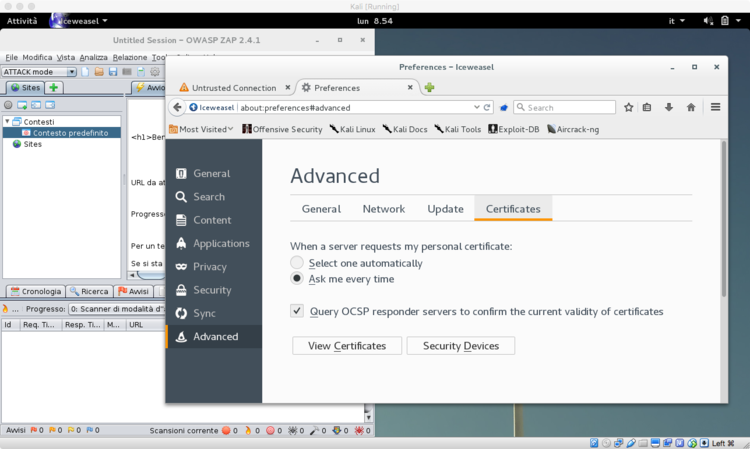The width and height of the screenshot is (750, 449).
Task: Collapse the Contesti tree node
Action: 6,121
